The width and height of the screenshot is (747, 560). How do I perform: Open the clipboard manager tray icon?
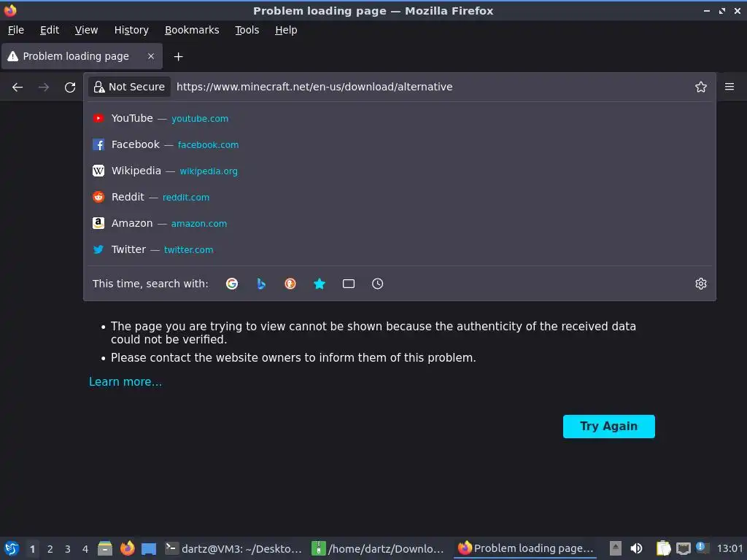tap(663, 548)
